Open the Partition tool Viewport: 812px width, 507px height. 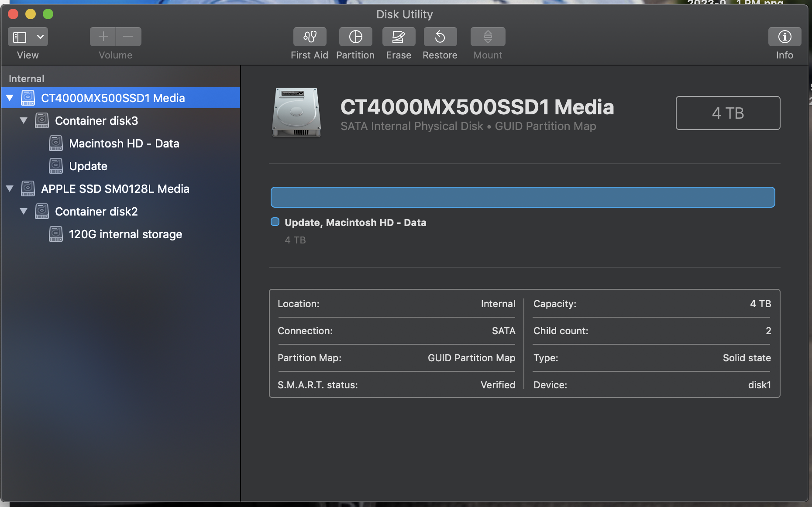(355, 37)
